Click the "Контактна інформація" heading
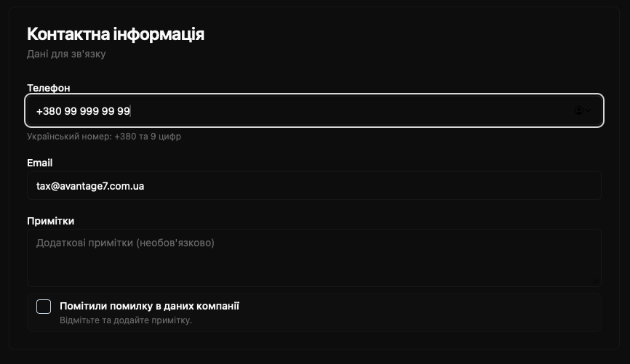The image size is (630, 364). [x=116, y=34]
